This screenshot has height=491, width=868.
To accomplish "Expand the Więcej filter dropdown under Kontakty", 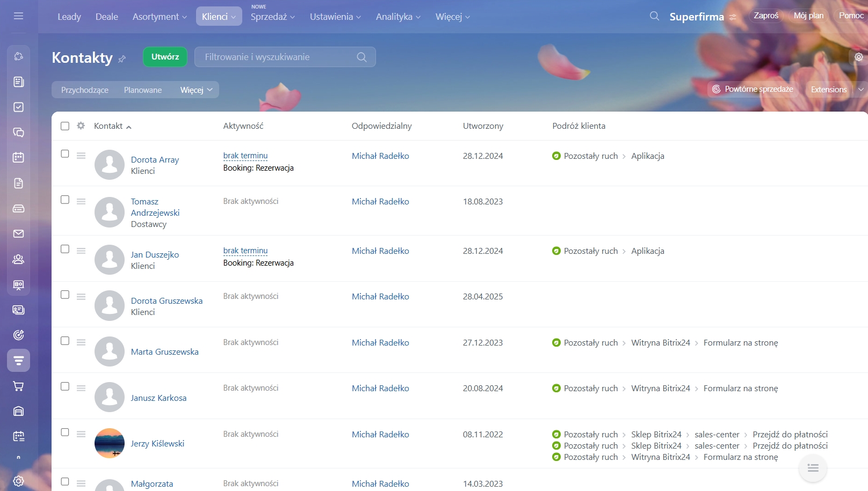I will pos(197,90).
